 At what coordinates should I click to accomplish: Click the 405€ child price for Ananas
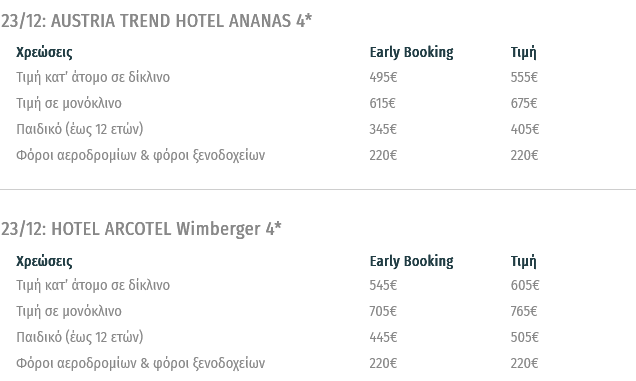(x=525, y=129)
